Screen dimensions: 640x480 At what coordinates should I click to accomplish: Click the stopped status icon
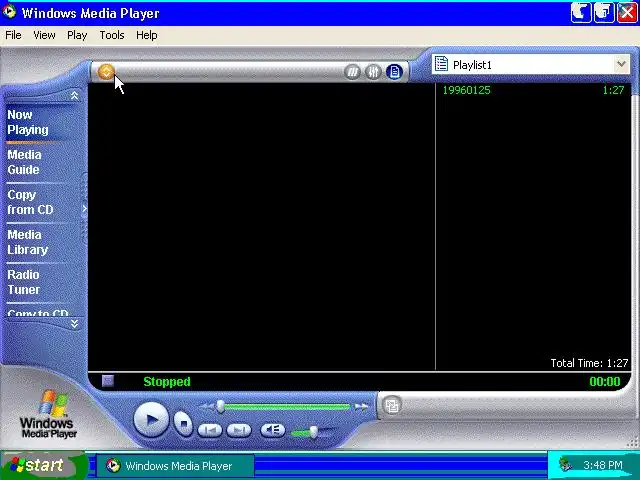coord(108,381)
